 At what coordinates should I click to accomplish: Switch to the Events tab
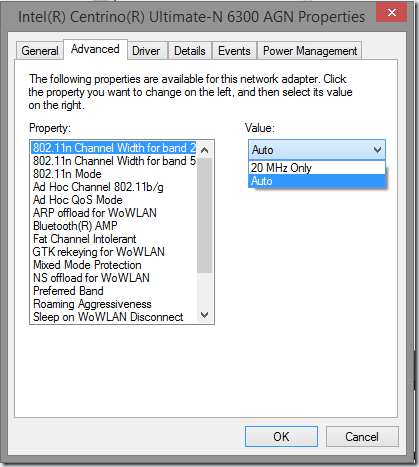(234, 51)
